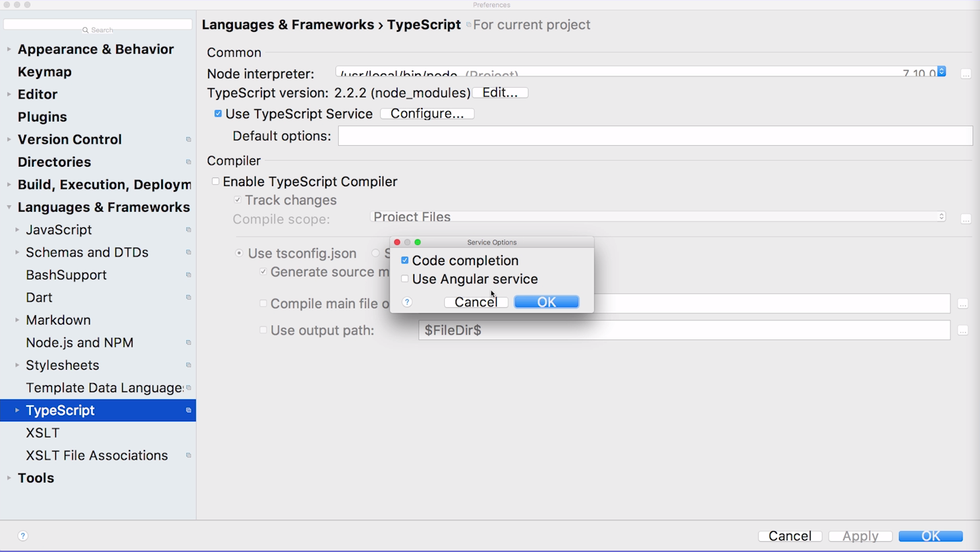
Task: Expand Build, Execution, Deployment arrow
Action: (x=9, y=185)
